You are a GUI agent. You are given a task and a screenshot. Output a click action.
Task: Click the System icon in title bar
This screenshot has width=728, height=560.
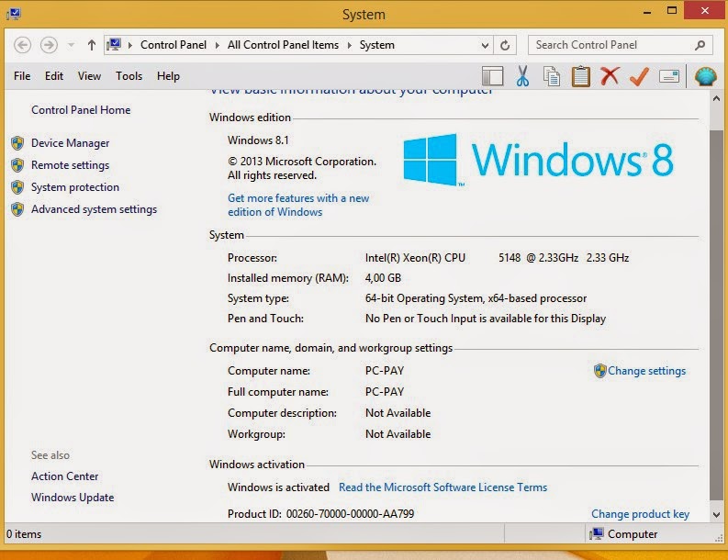(14, 14)
